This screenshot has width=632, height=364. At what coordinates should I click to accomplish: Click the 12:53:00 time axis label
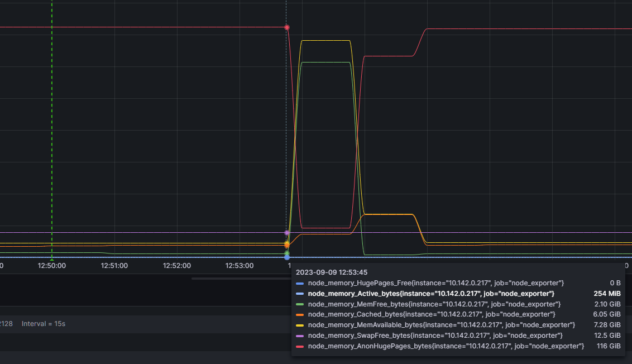(x=240, y=266)
